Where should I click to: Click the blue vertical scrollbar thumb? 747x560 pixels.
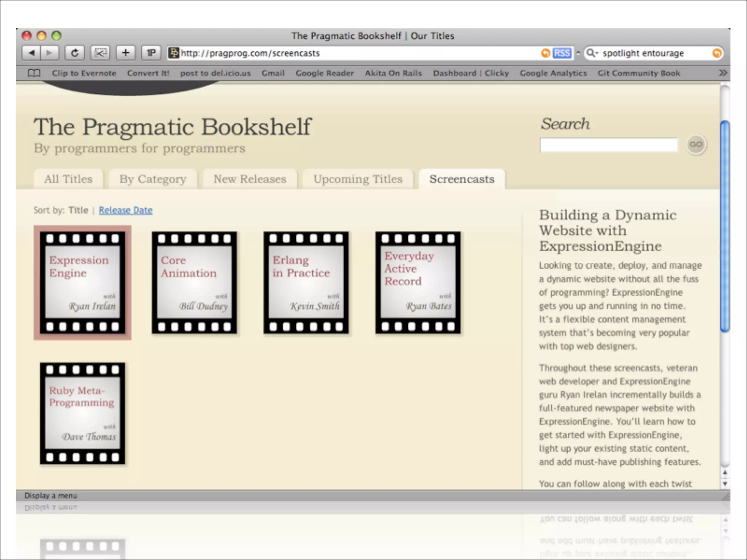click(x=725, y=226)
